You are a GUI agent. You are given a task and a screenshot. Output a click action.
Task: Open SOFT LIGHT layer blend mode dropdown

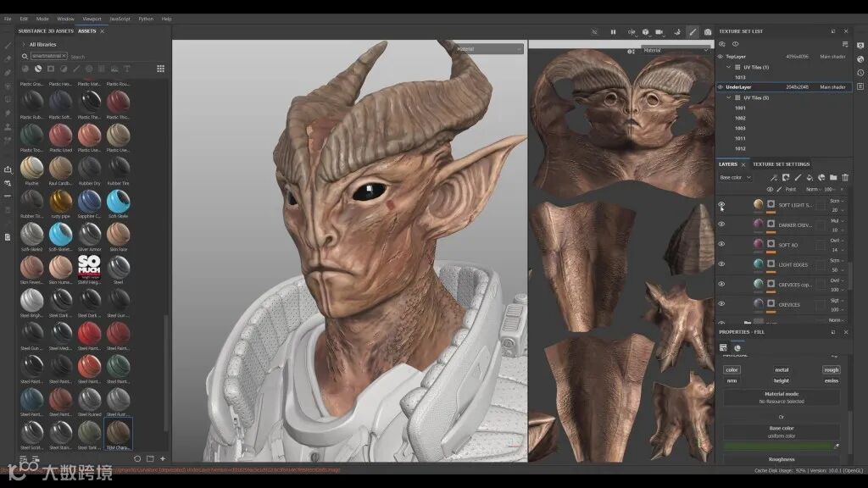pyautogui.click(x=837, y=201)
